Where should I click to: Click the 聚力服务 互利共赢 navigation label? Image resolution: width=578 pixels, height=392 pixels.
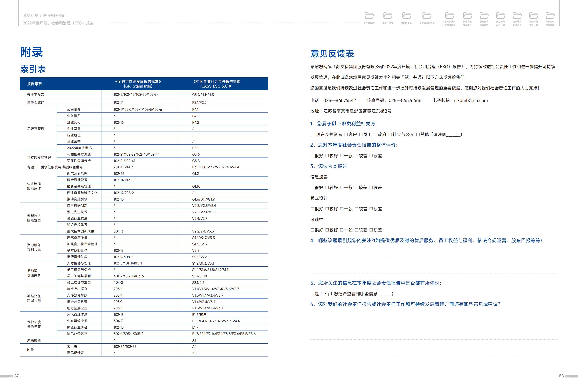coord(500,23)
